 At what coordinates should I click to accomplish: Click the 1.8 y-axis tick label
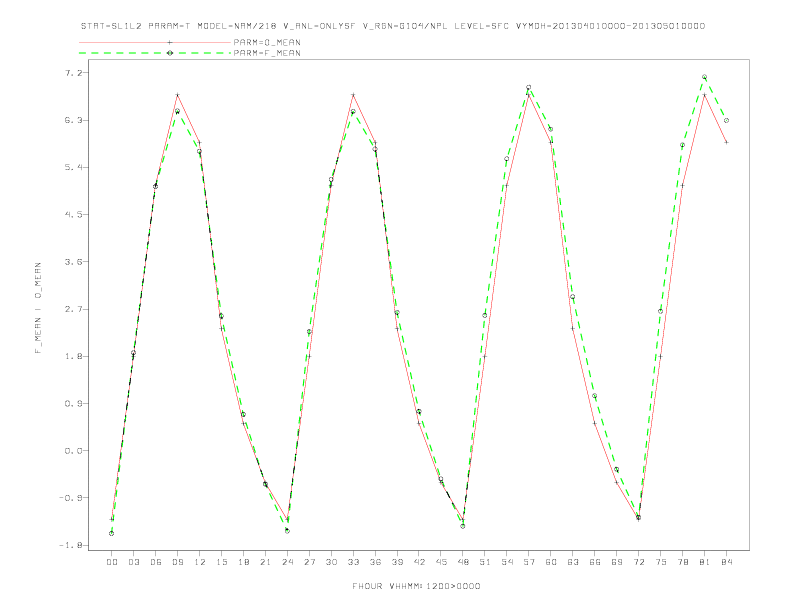tap(72, 356)
